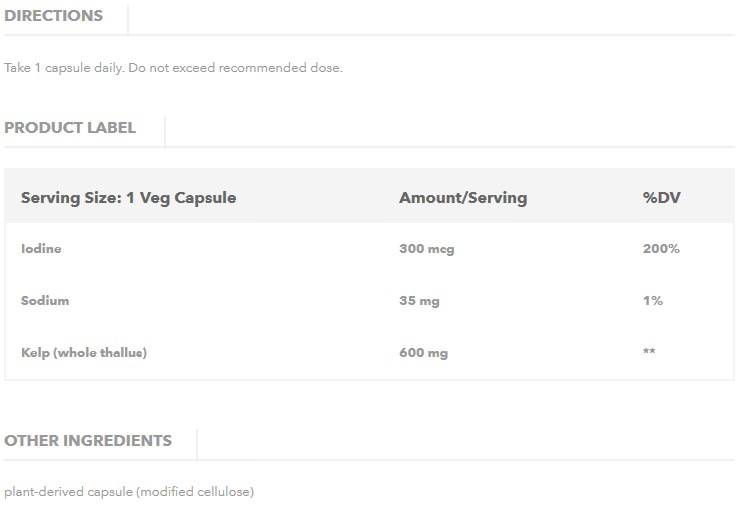
Task: Click the plant-derived capsule ingredient text
Action: (129, 492)
